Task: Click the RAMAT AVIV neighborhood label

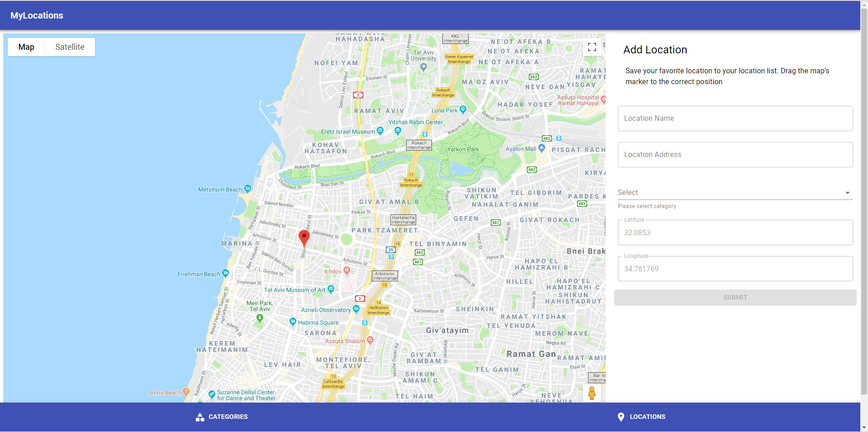Action: pos(379,111)
